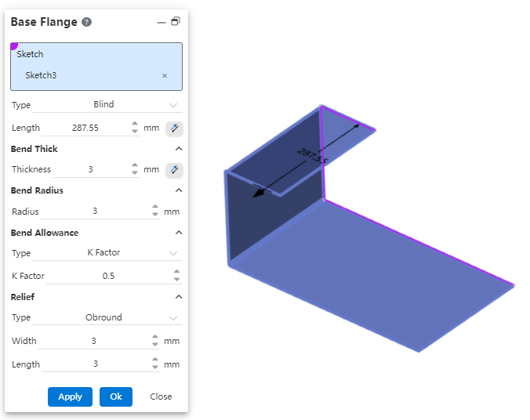
Task: Click the Apply button
Action: (x=70, y=396)
